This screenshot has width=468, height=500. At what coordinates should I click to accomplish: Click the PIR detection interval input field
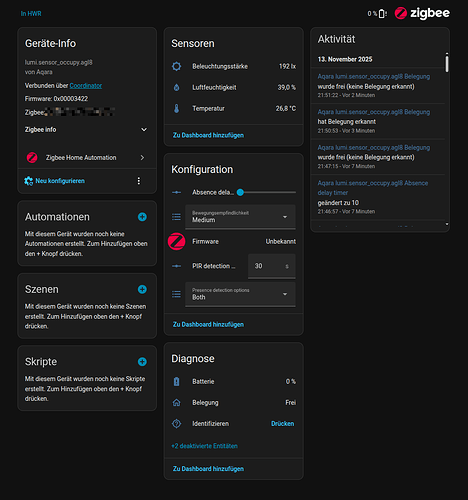tap(272, 266)
